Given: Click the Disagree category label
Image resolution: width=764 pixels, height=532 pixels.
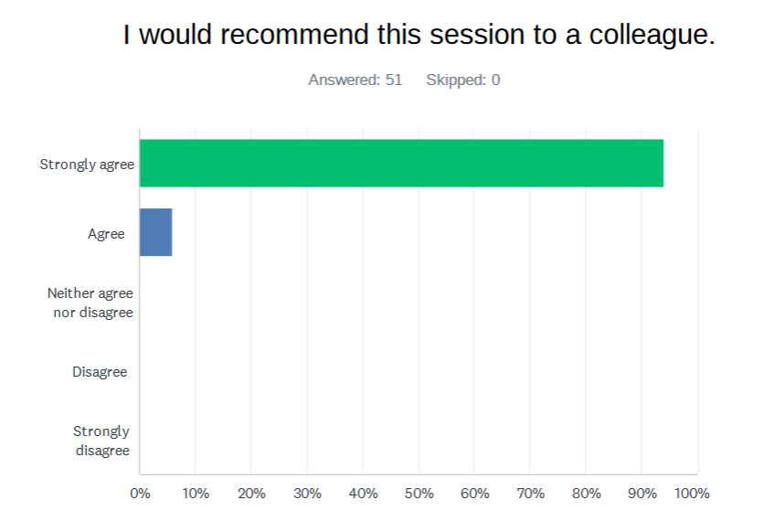Looking at the screenshot, I should 100,372.
